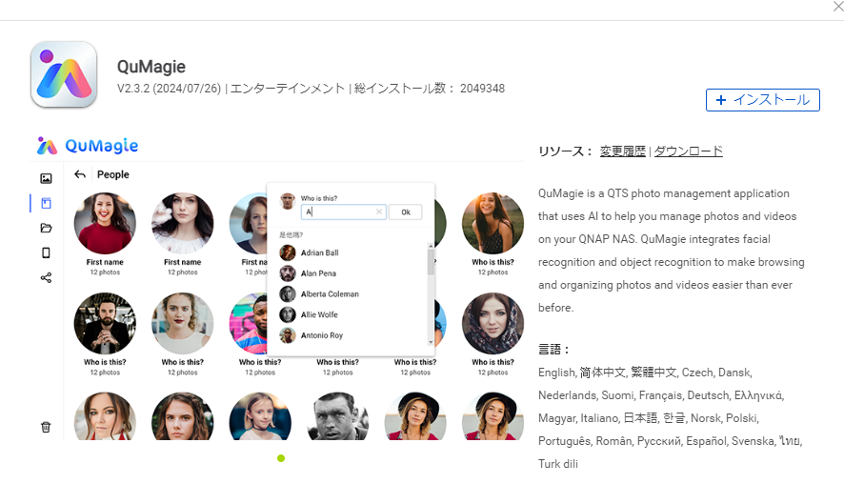This screenshot has height=504, width=844.
Task: Click the back arrow beside People
Action: pos(80,174)
